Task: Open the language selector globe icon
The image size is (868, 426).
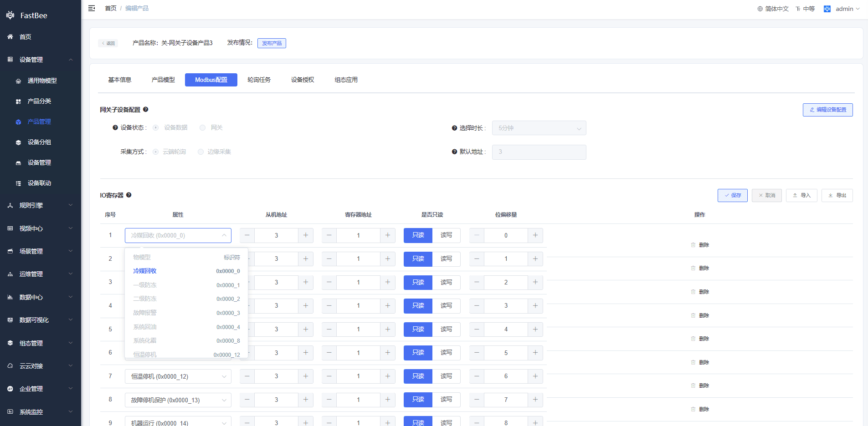Action: click(760, 9)
